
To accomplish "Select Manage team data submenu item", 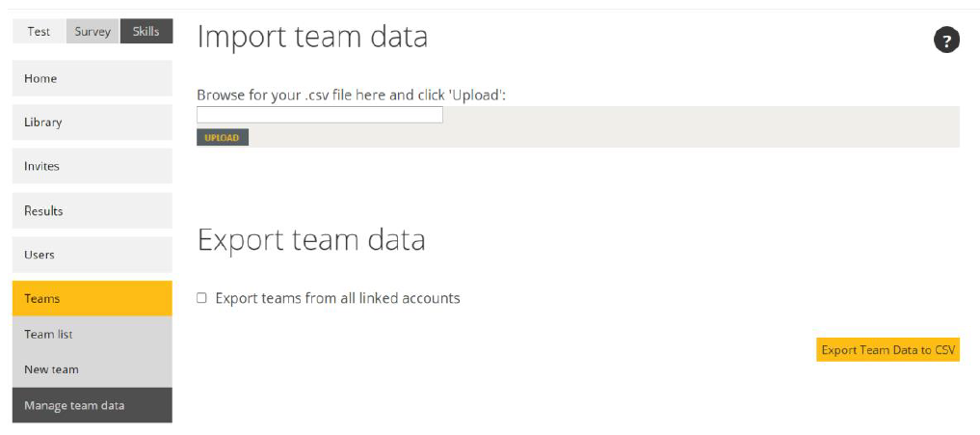I will point(93,405).
